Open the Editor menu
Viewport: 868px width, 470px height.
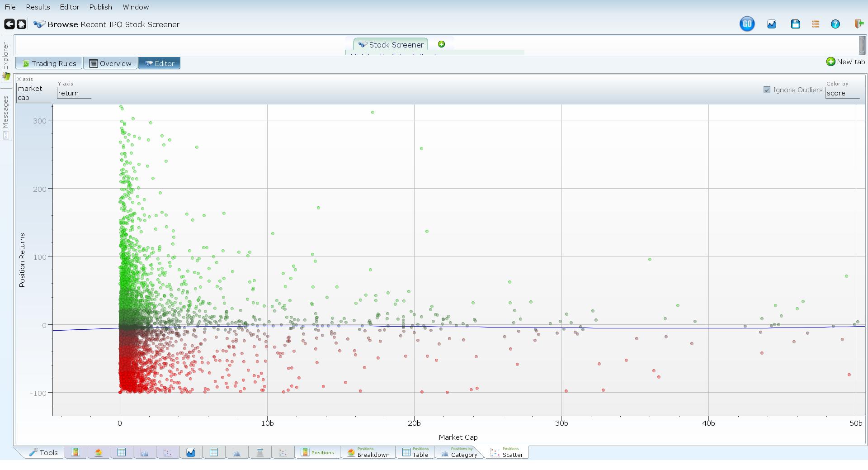click(x=70, y=7)
